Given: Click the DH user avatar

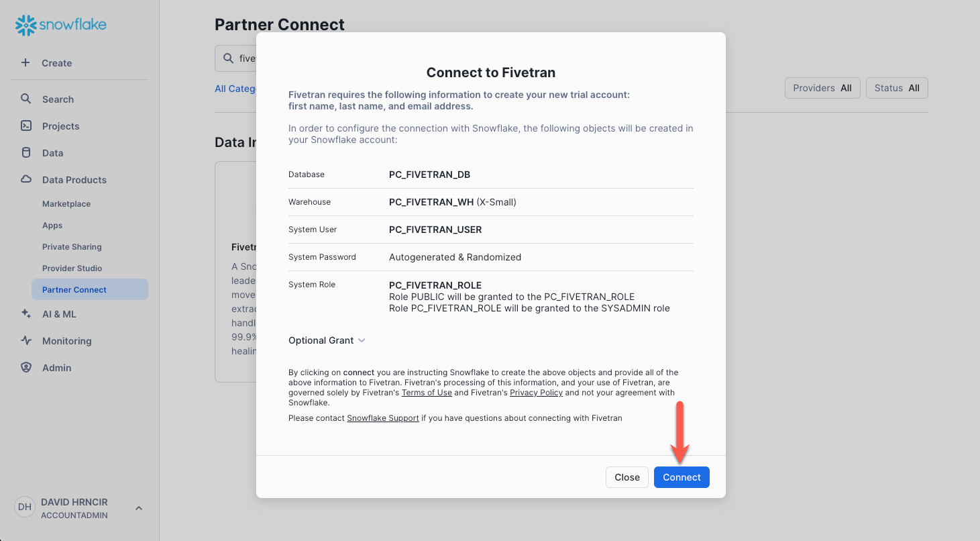Looking at the screenshot, I should 24,507.
